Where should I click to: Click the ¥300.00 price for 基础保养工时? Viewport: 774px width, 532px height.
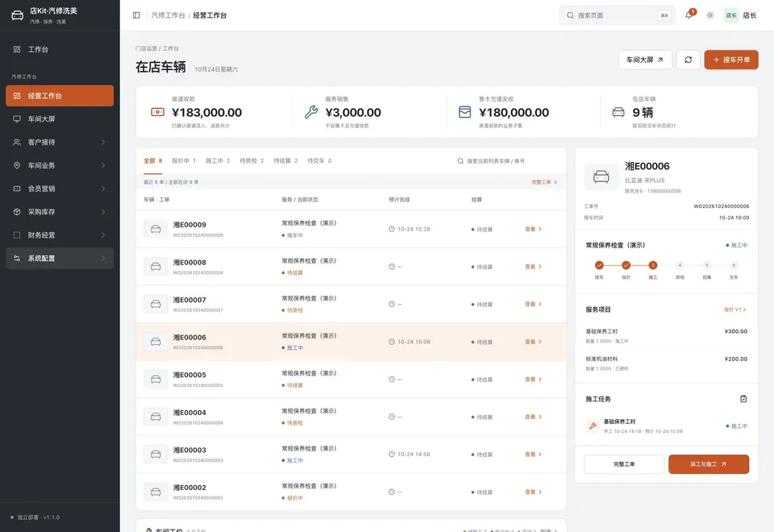tap(735, 331)
